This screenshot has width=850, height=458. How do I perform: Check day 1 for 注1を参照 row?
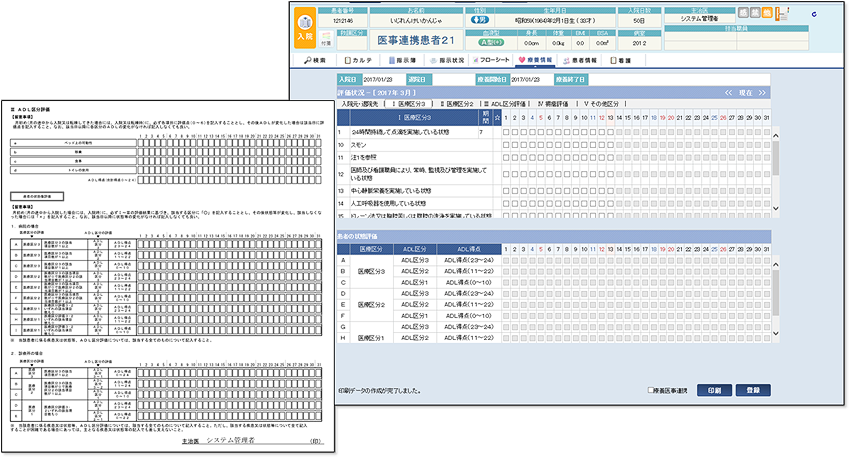pos(506,158)
